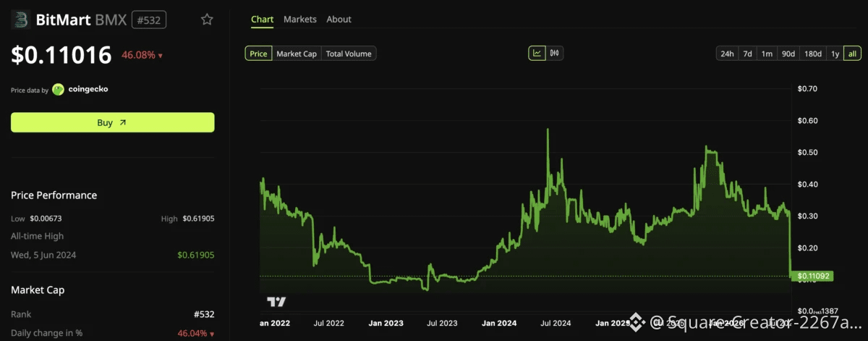
Task: Click the BitMart coin logo icon
Action: tap(20, 20)
